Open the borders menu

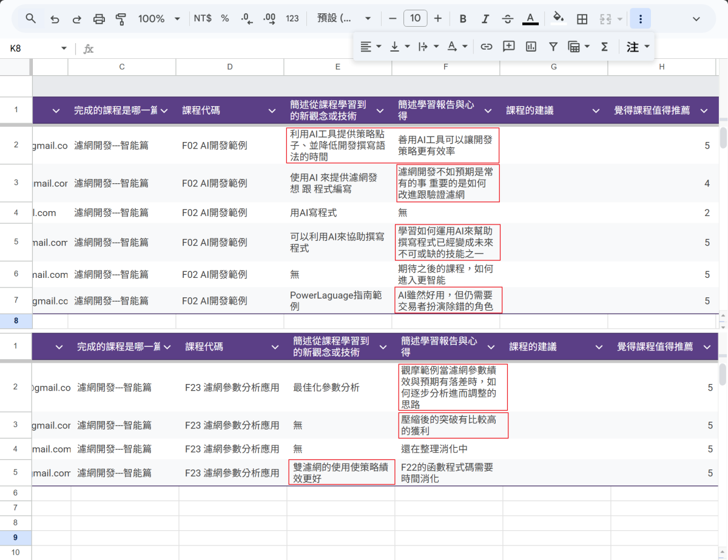click(x=582, y=19)
